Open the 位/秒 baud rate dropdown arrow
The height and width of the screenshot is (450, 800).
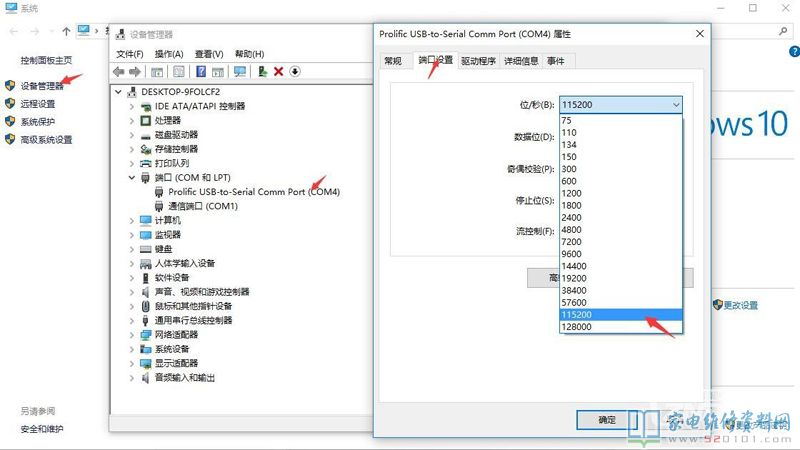click(676, 104)
